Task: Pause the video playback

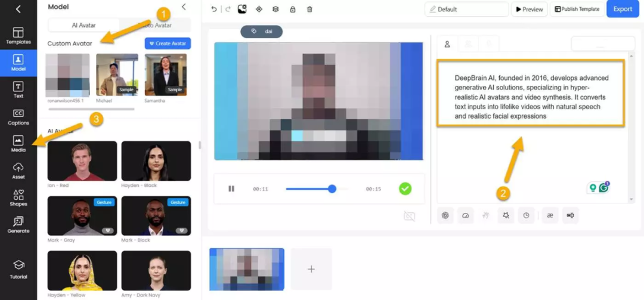Action: (231, 188)
